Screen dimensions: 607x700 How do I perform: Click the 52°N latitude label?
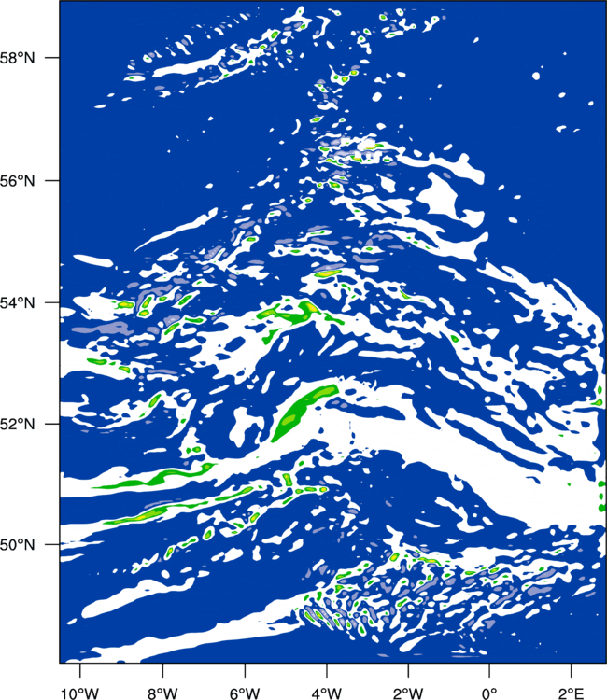tap(17, 424)
